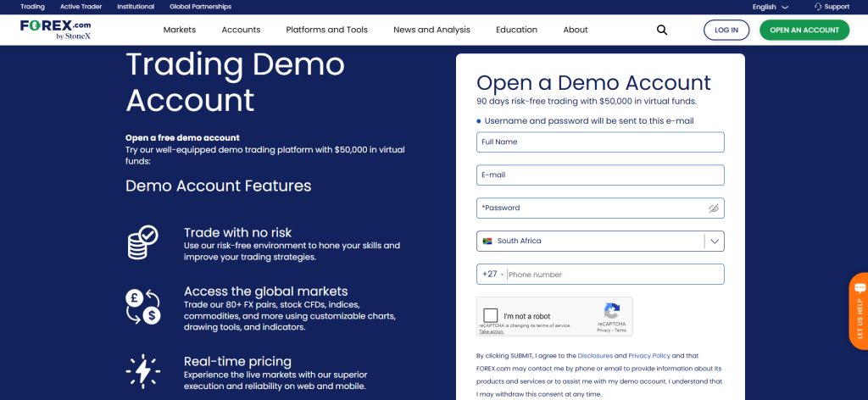The width and height of the screenshot is (868, 400).
Task: Click the OPEN AN ACCOUNT button
Action: pos(804,30)
